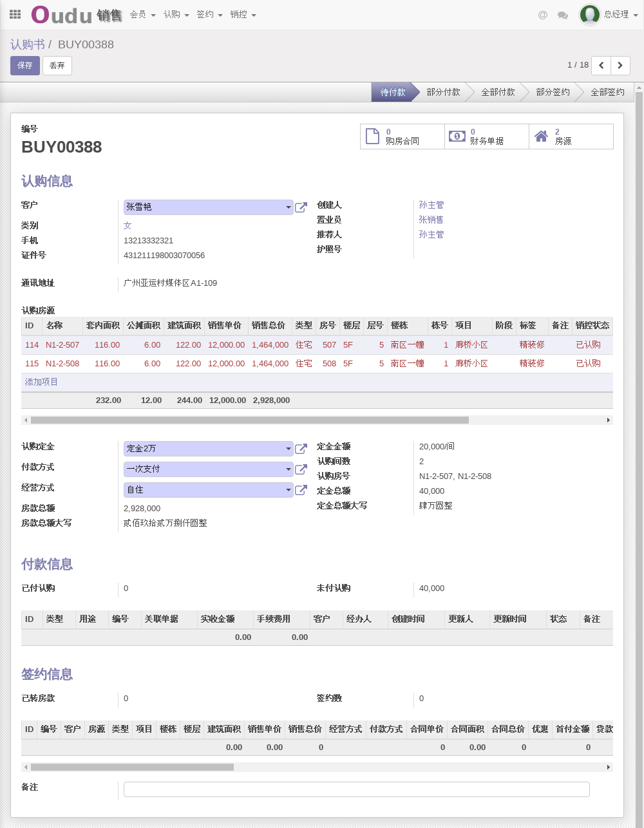Open 财务单据 money stat button
The image size is (644, 828).
coord(487,136)
